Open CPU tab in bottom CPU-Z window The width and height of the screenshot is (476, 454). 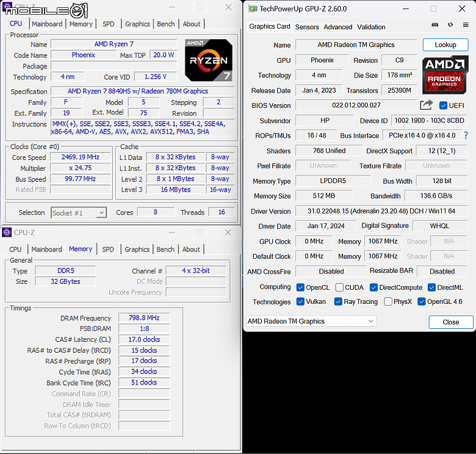(x=15, y=250)
